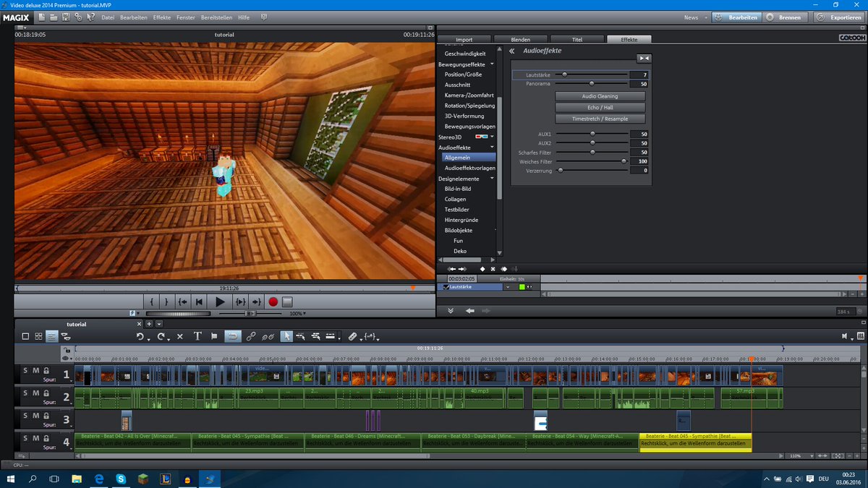
Task: Open the Datei menu
Action: [108, 17]
